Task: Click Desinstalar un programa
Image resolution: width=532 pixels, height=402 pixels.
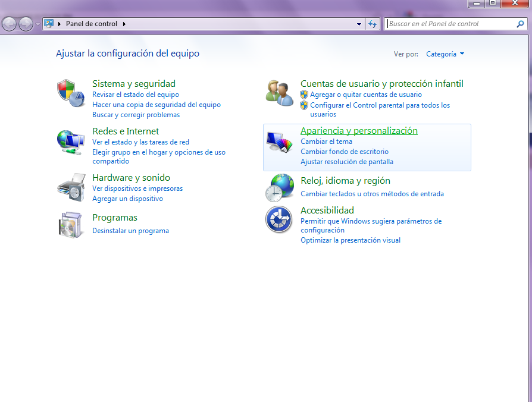Action: (130, 231)
